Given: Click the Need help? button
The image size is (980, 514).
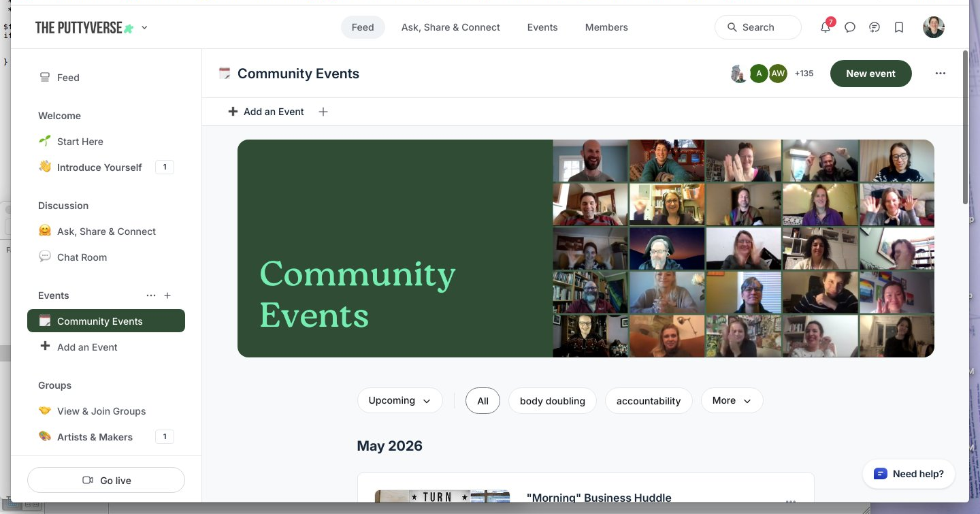Looking at the screenshot, I should [x=909, y=474].
